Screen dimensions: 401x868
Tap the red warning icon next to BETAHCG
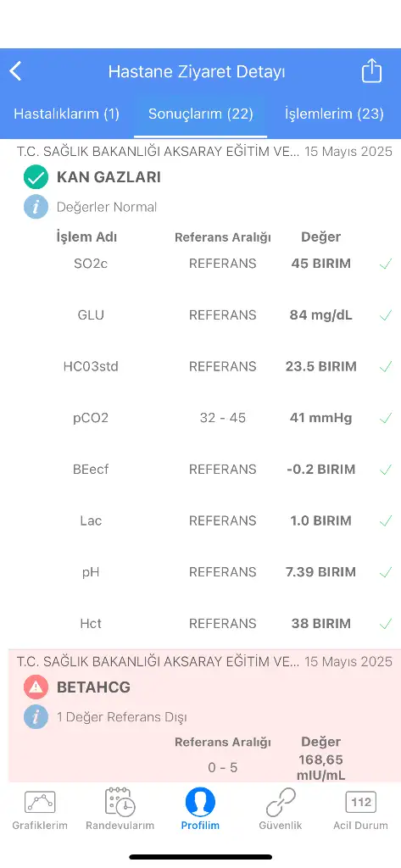click(x=36, y=687)
